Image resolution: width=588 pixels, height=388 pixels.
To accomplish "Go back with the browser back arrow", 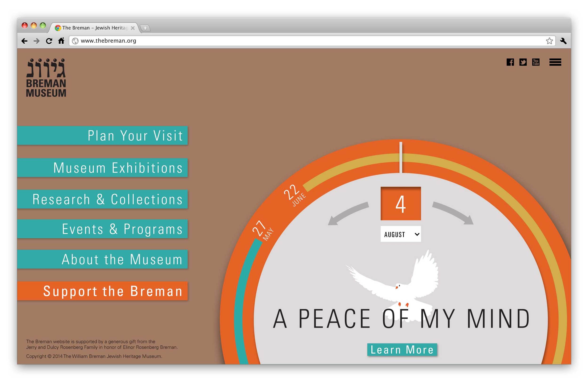I will [24, 41].
